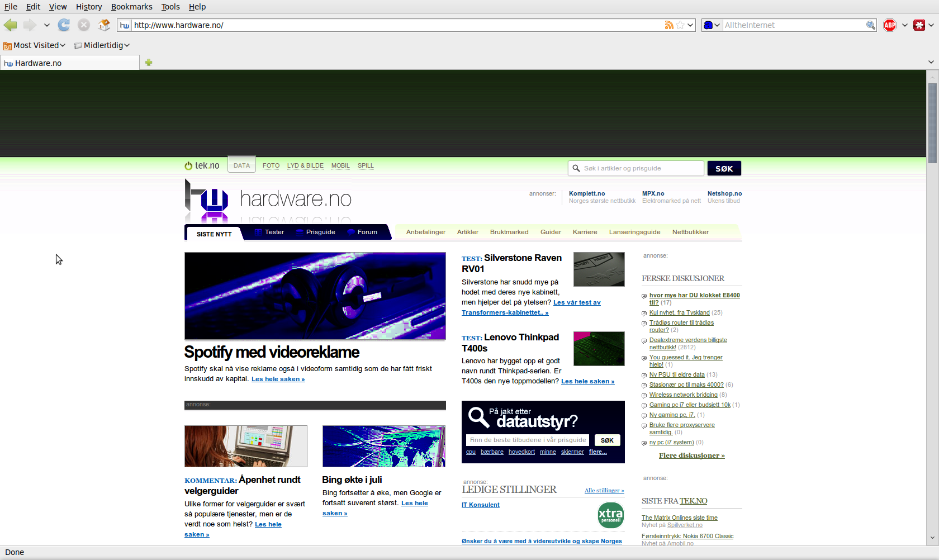The width and height of the screenshot is (939, 560).
Task: Select the DATA section tab
Action: [x=241, y=165]
